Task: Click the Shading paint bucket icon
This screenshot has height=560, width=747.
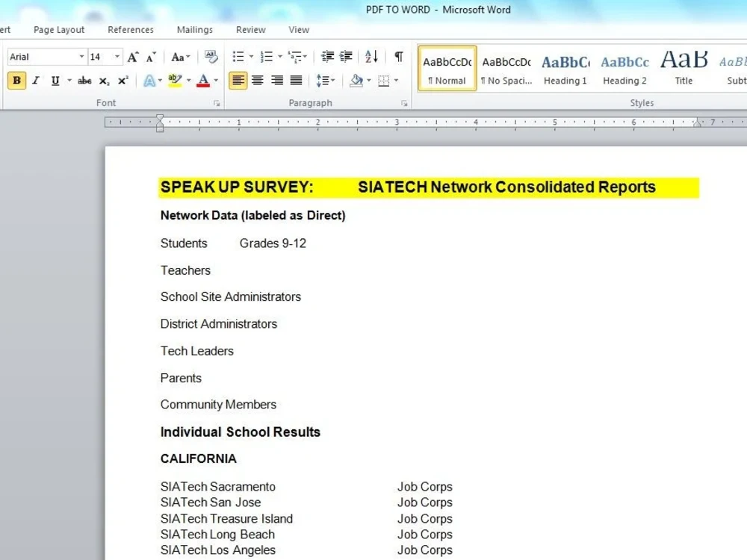Action: [x=356, y=81]
